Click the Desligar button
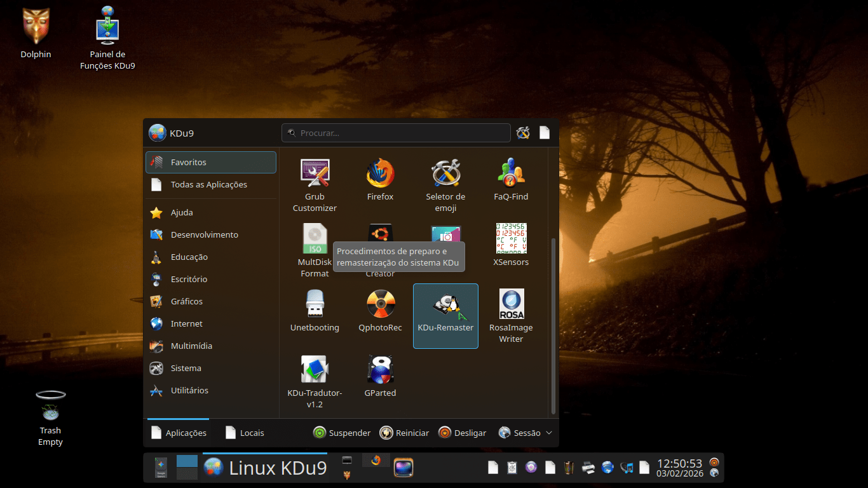Screen dimensions: 868x488 [463, 433]
